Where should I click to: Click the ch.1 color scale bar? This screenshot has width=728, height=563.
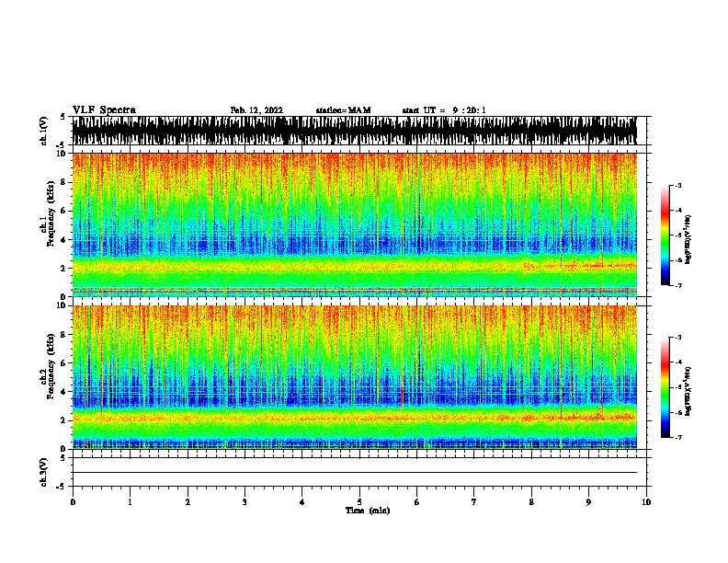pos(665,236)
